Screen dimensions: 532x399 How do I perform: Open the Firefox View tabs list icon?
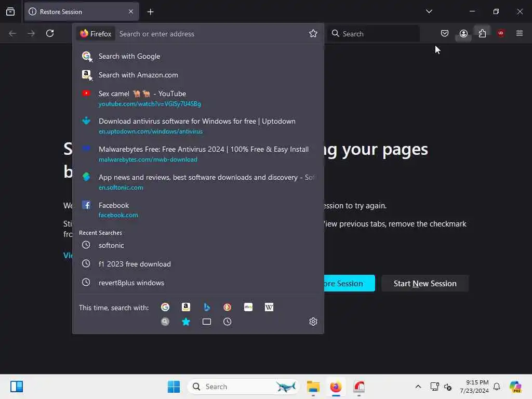tap(10, 11)
